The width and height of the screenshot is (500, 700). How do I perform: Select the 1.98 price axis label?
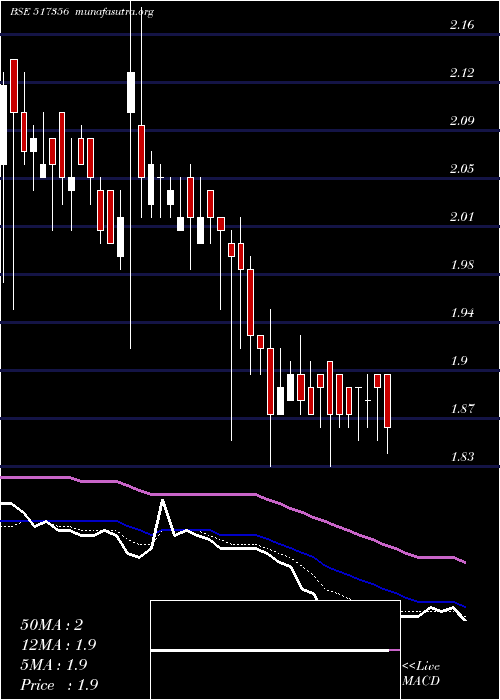462,265
